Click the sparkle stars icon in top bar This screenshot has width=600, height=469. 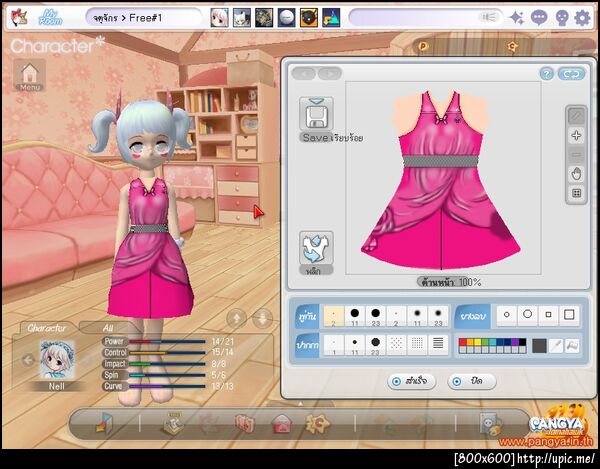[517, 18]
